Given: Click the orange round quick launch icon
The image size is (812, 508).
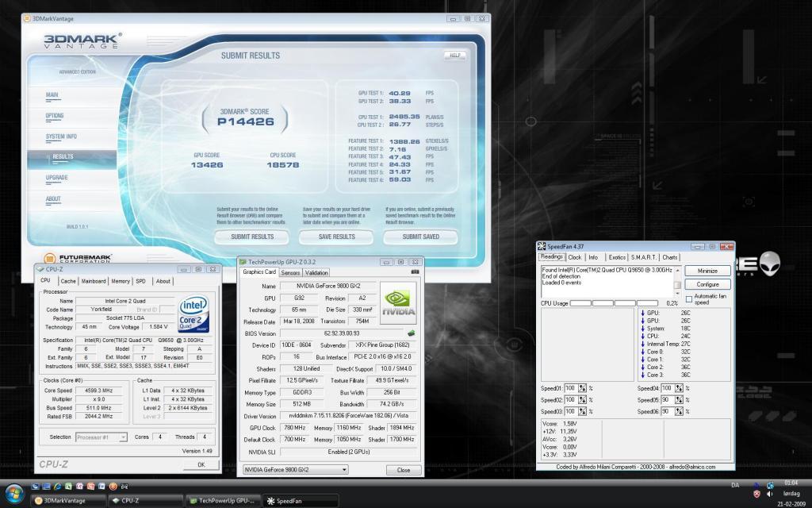Looking at the screenshot, I should pyautogui.click(x=113, y=487).
